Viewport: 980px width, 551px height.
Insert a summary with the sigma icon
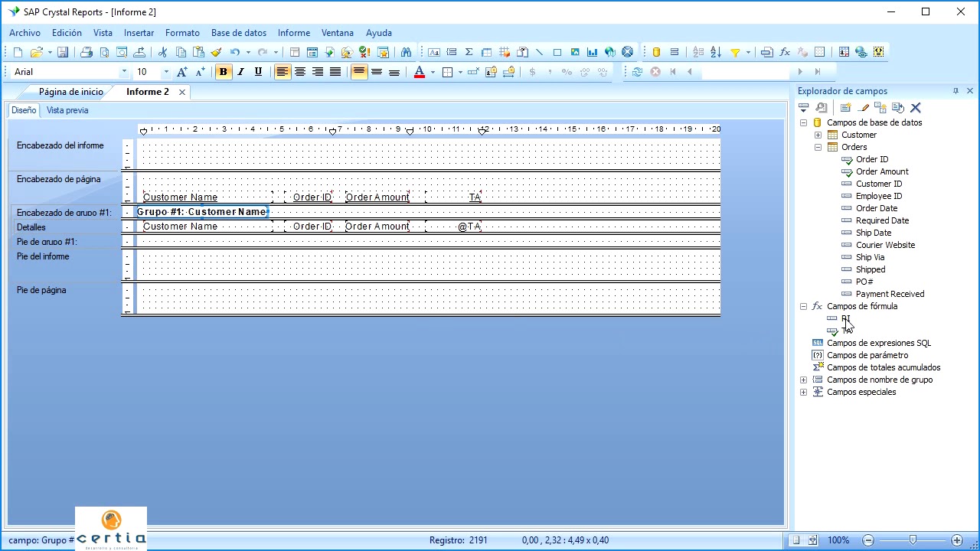click(x=469, y=52)
